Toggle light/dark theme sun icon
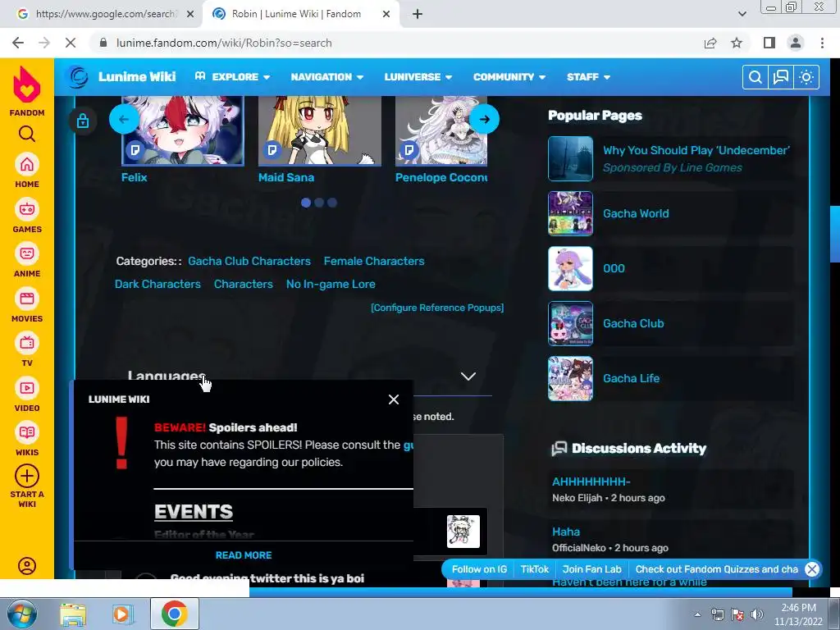840x630 pixels. click(x=806, y=77)
